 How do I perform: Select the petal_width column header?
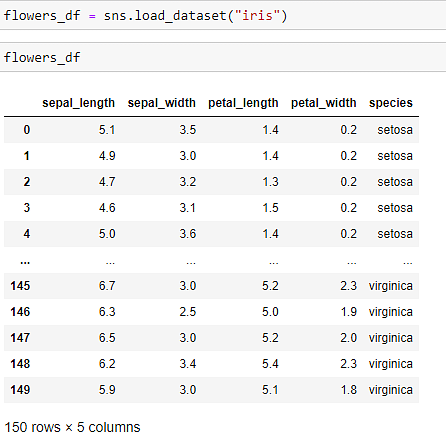pos(324,103)
